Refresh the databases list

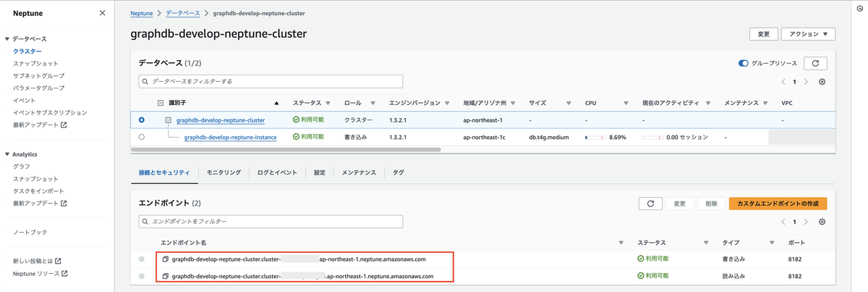pos(816,64)
